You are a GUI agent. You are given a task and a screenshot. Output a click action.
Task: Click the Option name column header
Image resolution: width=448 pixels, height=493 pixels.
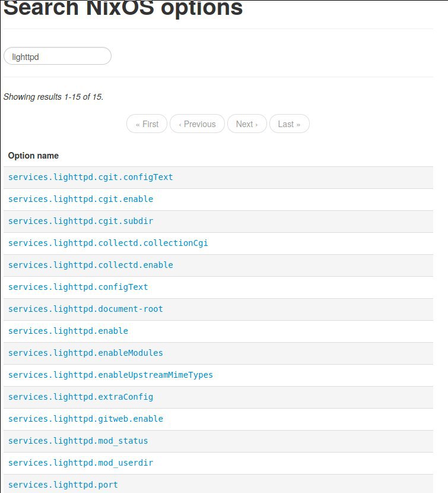click(x=33, y=156)
